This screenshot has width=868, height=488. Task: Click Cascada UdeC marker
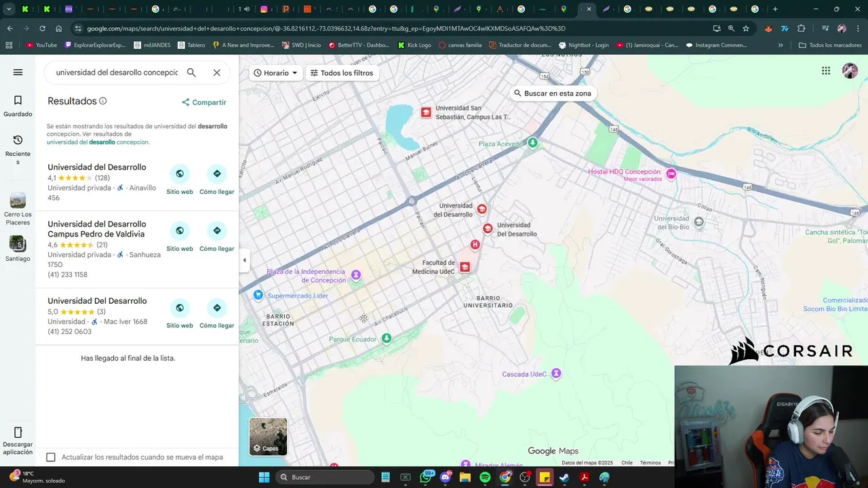click(557, 373)
